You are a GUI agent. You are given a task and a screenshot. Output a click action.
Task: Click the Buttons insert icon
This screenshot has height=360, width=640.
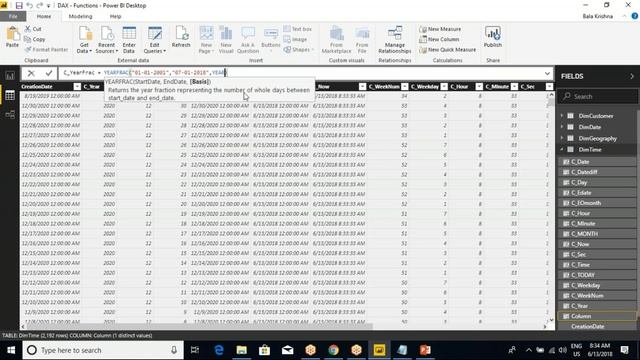271,39
